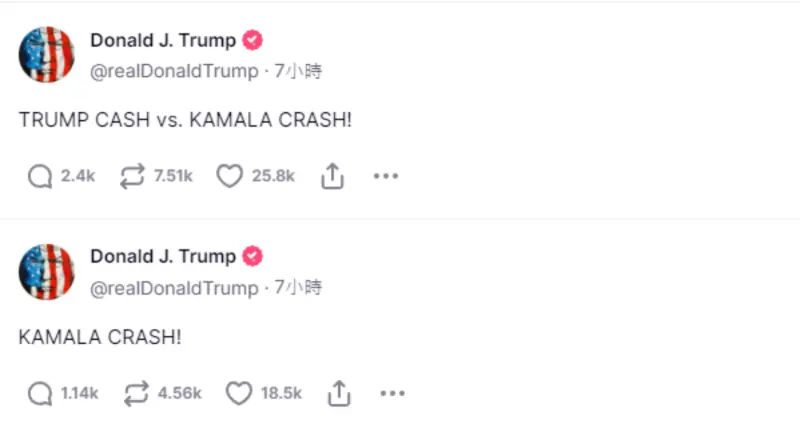View the 25.8k likes count on the first post
Viewport: 800px width, 428px height.
273,176
